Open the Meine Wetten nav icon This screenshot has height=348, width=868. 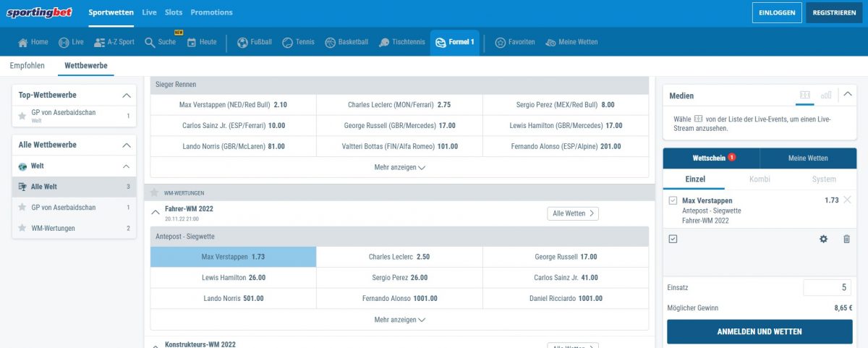[550, 42]
